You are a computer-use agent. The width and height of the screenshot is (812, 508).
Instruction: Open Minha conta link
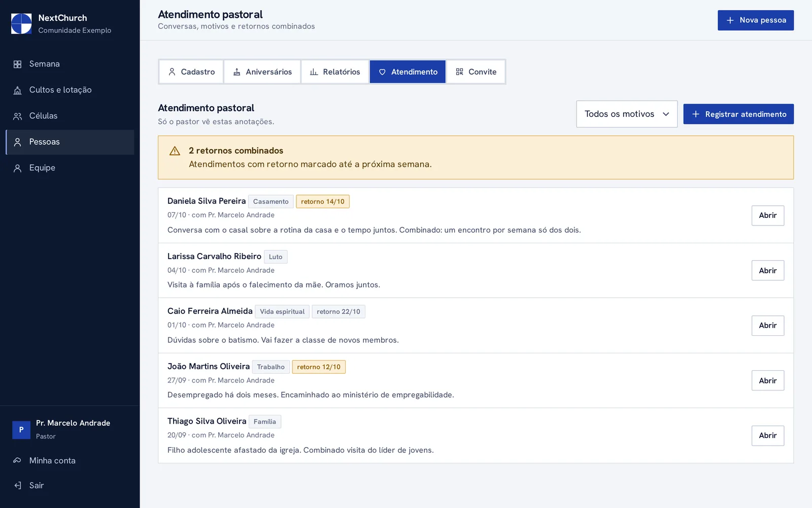70,461
